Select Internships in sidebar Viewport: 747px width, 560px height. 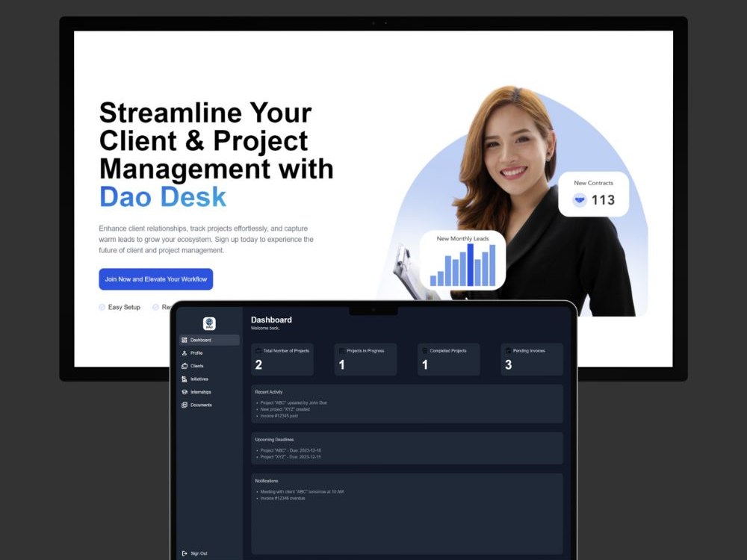click(209, 392)
